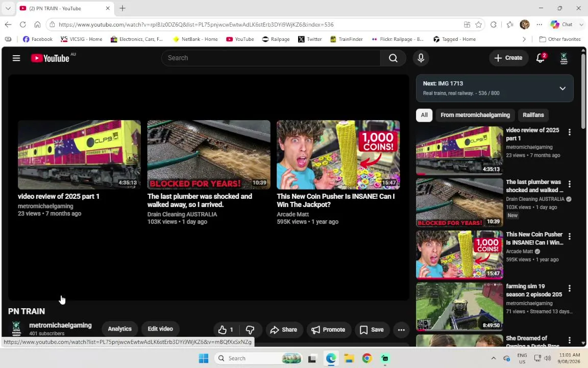Play video review of 2025 end screen card
The image size is (588, 368).
tap(79, 155)
